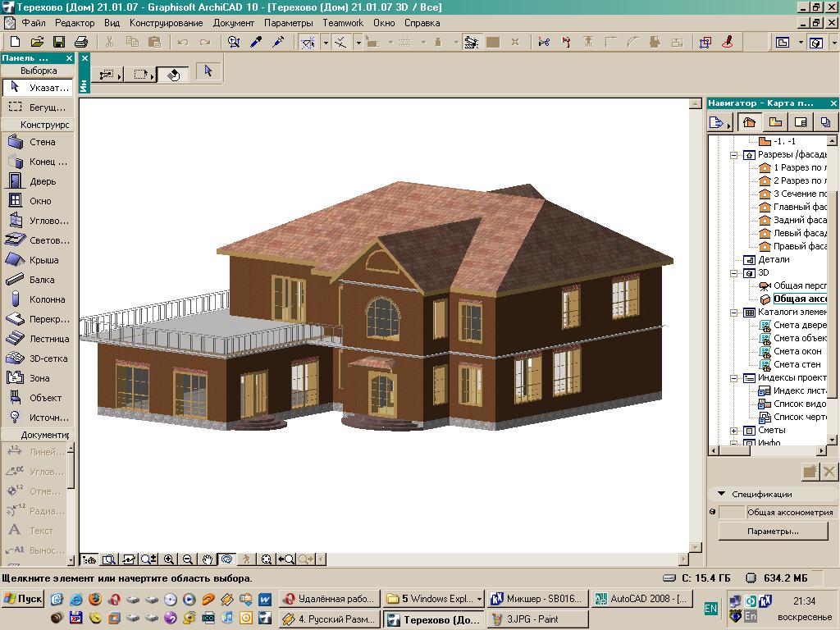
Task: Switch to Микшер taskbar window
Action: click(538, 598)
